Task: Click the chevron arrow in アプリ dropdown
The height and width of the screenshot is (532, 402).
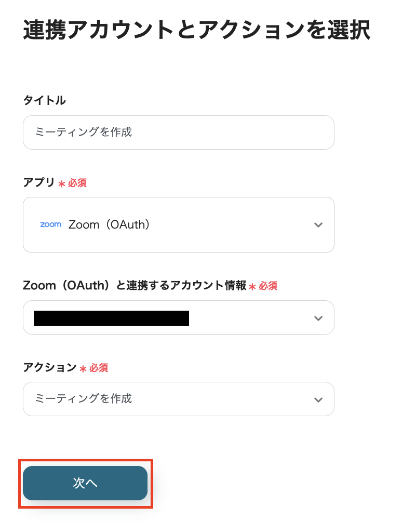Action: (x=318, y=225)
